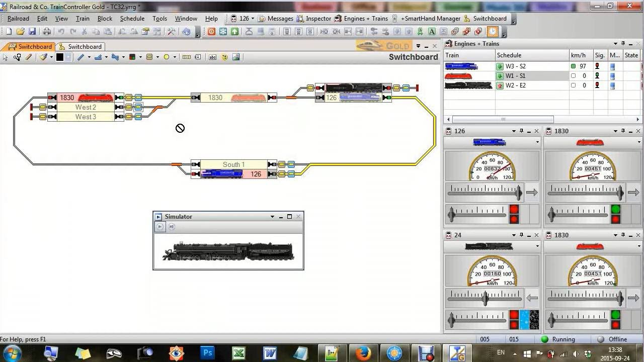Open the Train menu

tap(83, 19)
